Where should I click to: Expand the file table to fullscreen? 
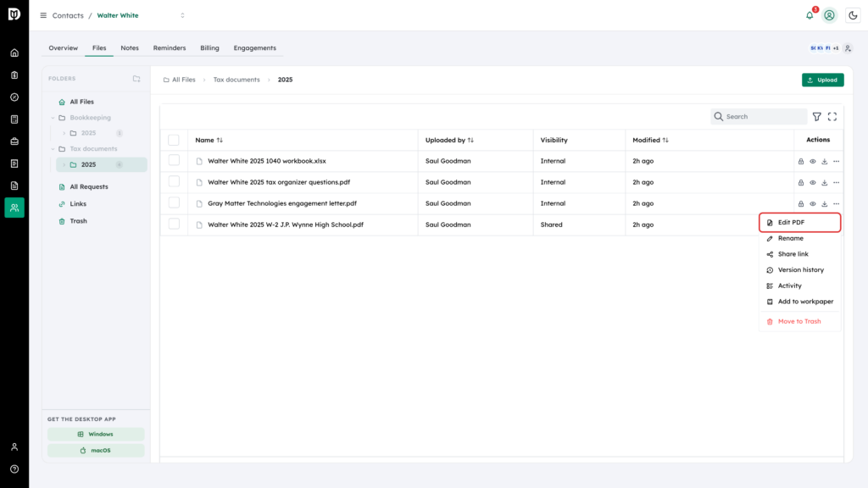[832, 117]
